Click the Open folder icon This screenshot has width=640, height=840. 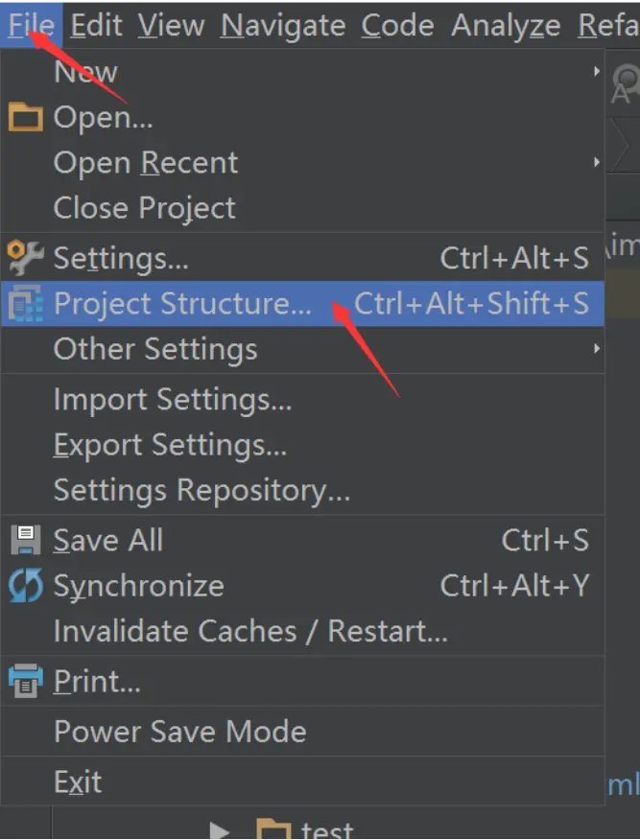tap(25, 118)
